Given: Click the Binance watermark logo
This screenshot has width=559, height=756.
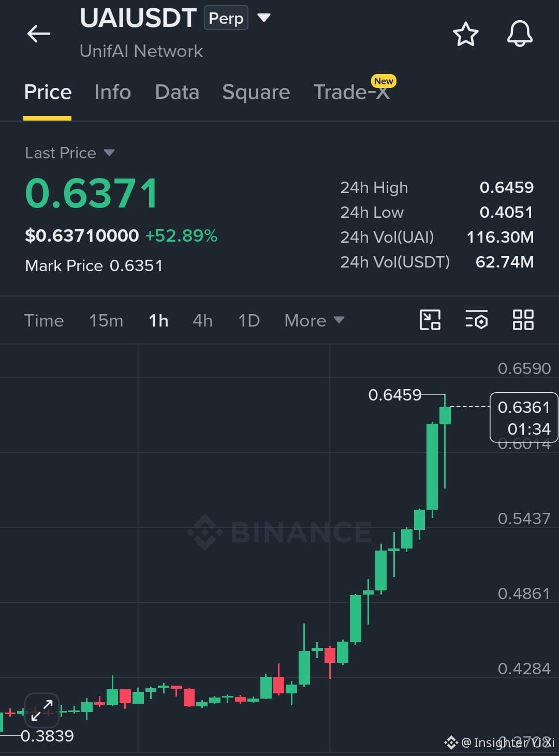Looking at the screenshot, I should point(279,531).
